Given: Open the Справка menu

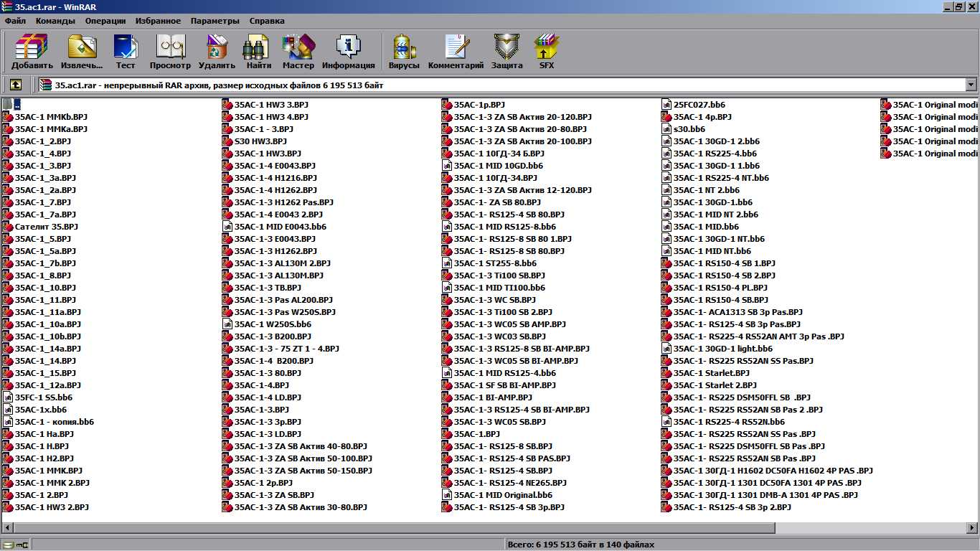Looking at the screenshot, I should tap(267, 21).
